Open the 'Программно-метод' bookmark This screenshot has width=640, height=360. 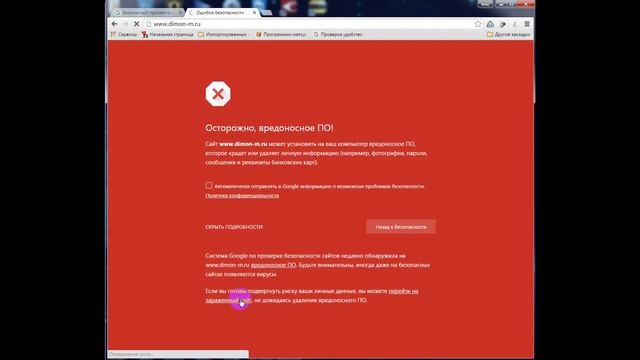point(281,35)
